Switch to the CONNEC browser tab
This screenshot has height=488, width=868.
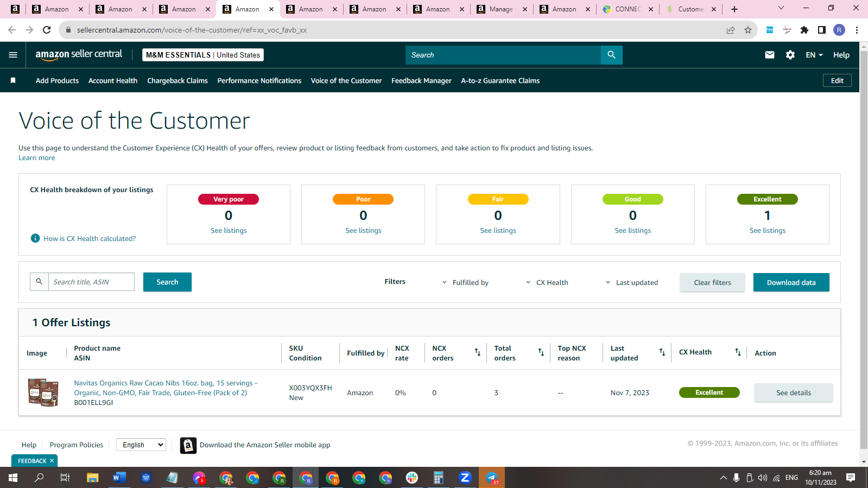click(628, 9)
